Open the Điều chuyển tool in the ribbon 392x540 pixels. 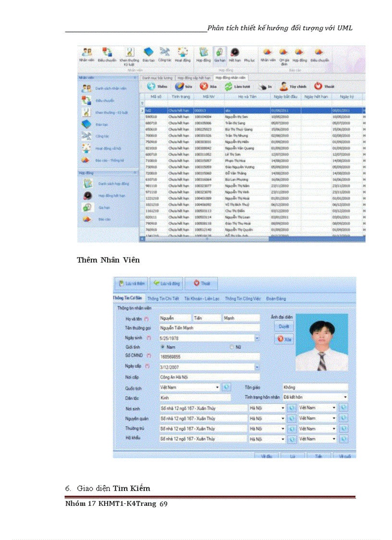[108, 52]
